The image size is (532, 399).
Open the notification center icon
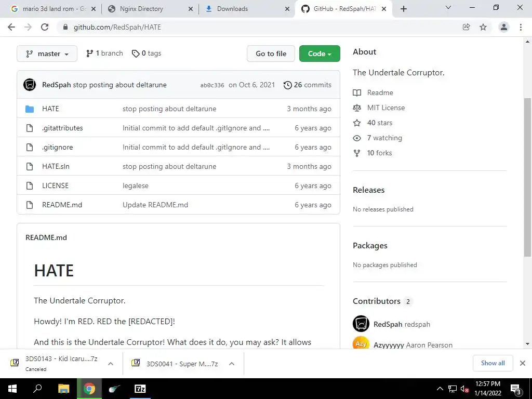pos(515,389)
